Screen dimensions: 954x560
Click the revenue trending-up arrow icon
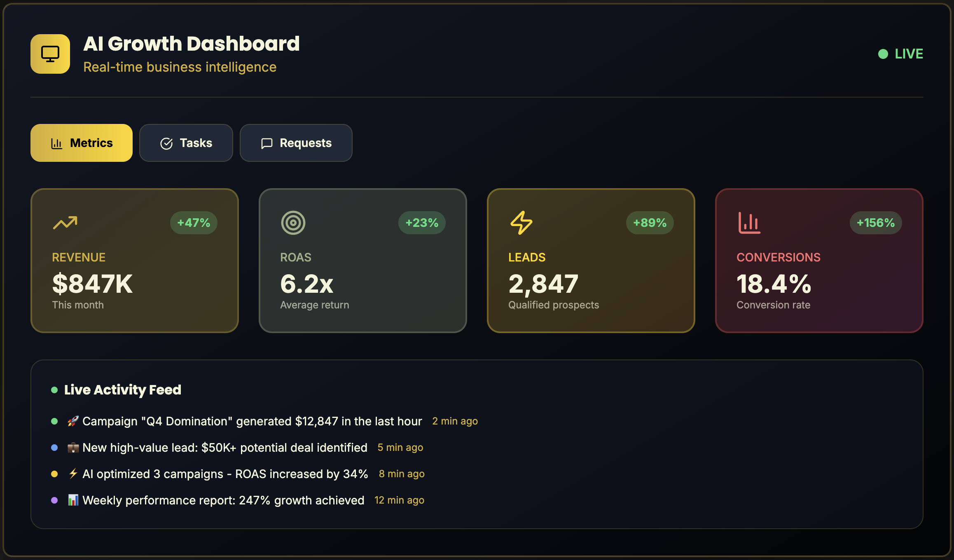[x=65, y=223]
